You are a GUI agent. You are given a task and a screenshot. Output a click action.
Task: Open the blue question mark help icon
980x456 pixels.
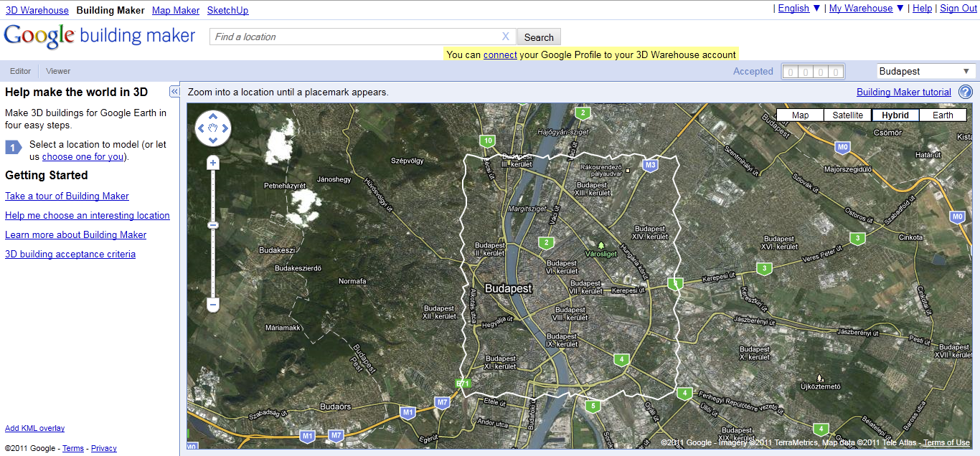click(966, 92)
